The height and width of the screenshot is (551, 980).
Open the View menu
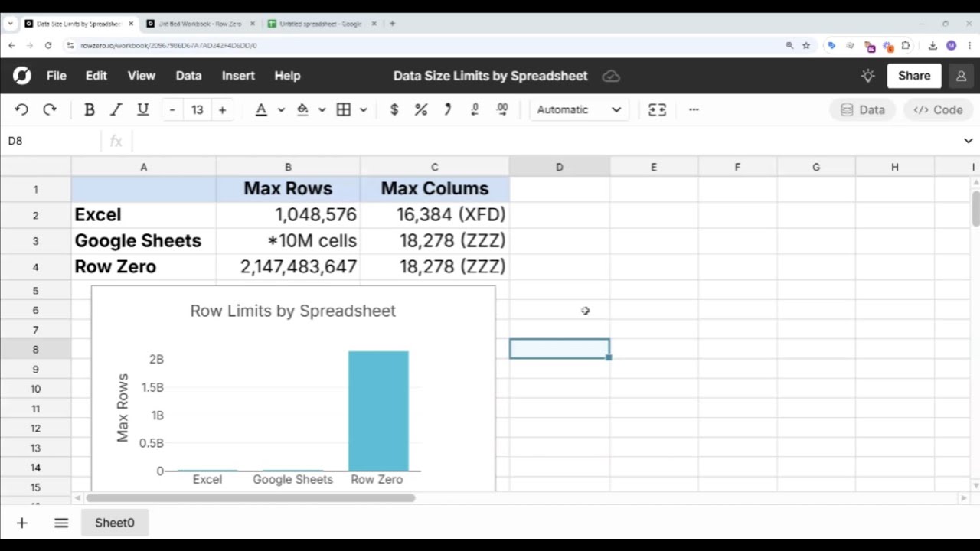141,76
